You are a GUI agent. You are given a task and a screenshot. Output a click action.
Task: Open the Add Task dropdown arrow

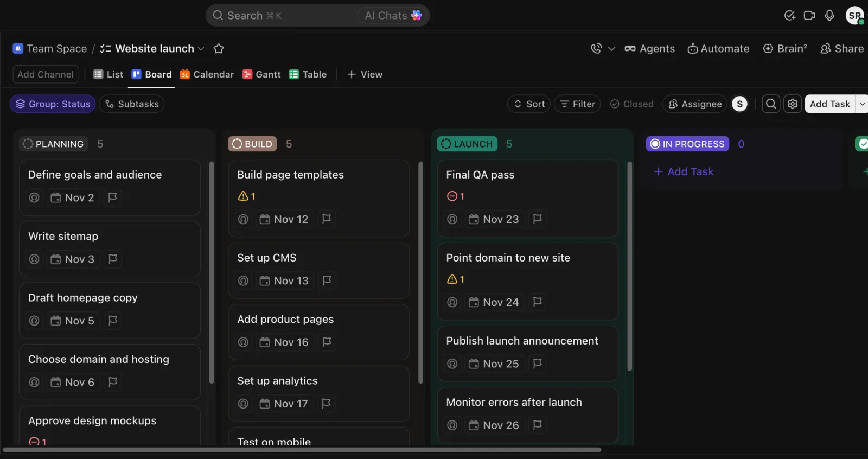pyautogui.click(x=863, y=104)
